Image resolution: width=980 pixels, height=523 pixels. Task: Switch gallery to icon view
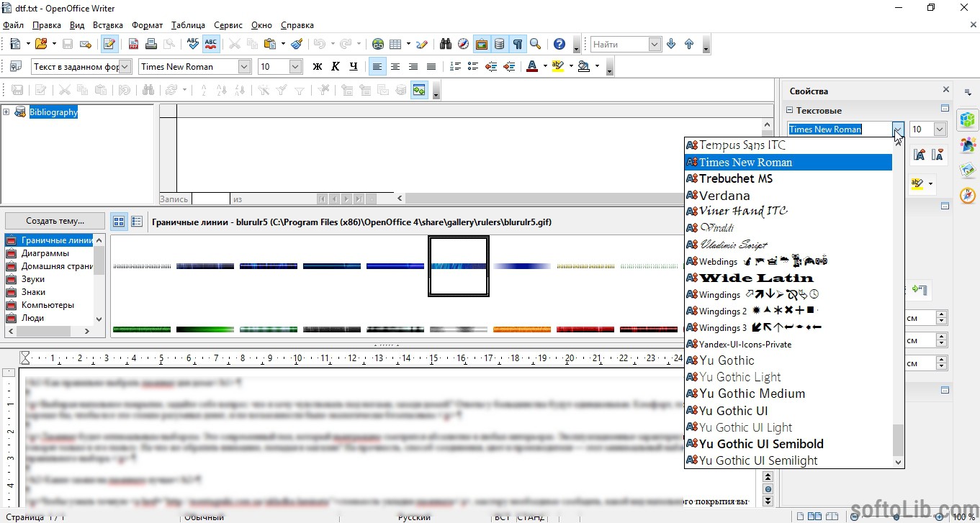click(120, 222)
